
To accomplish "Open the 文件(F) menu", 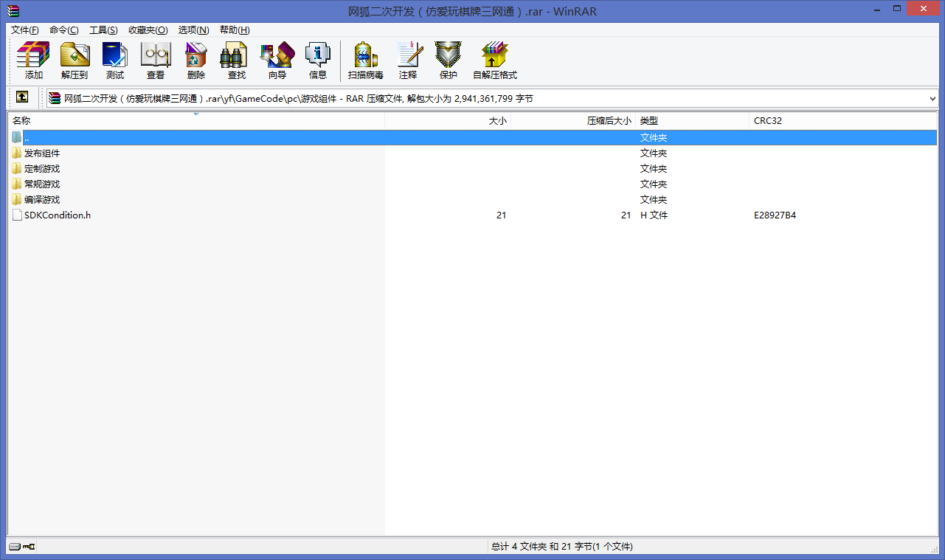I will [25, 30].
